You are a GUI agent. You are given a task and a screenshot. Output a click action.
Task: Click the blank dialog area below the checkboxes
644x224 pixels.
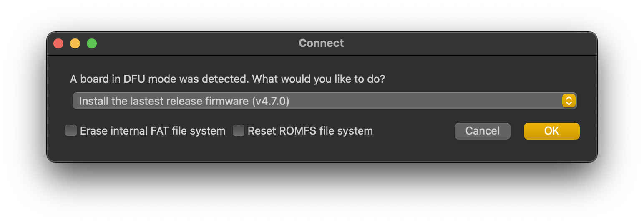coord(321,150)
